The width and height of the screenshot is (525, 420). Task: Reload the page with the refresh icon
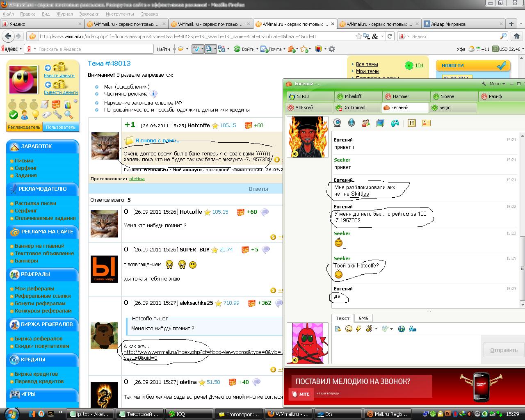click(390, 36)
